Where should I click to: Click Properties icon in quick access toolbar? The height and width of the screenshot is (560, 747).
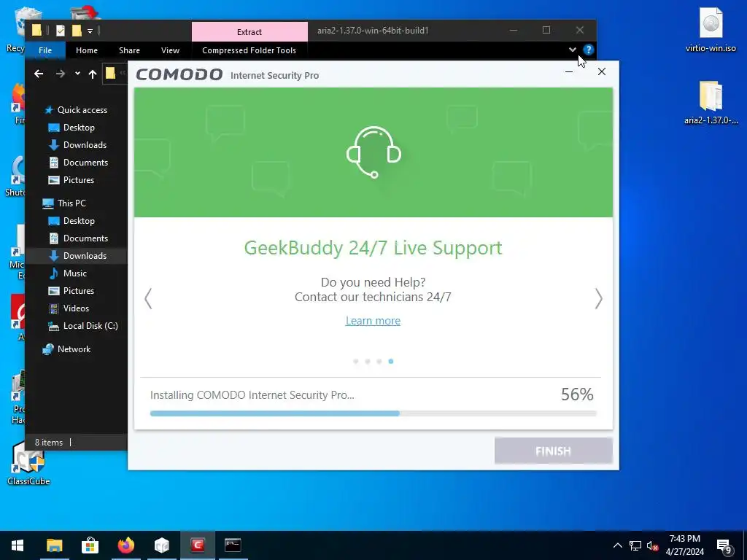tap(60, 31)
